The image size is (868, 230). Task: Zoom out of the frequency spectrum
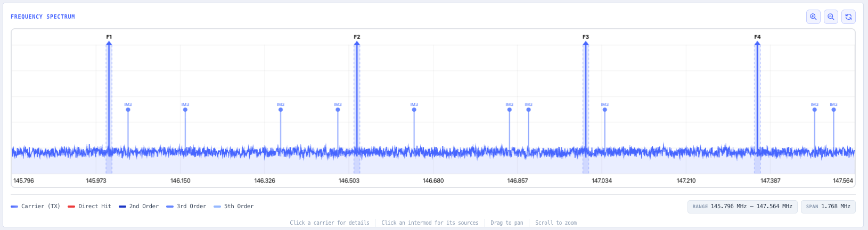click(x=831, y=17)
